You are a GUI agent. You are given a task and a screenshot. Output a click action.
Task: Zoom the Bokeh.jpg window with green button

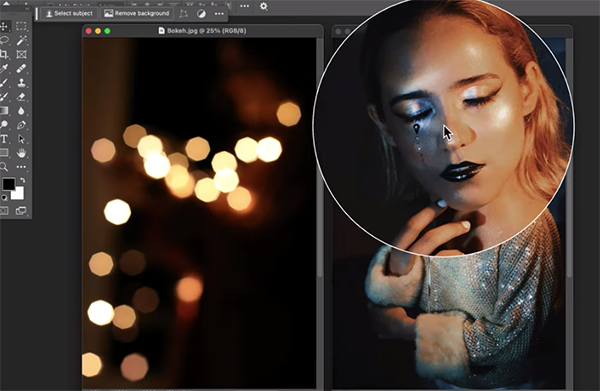point(108,31)
